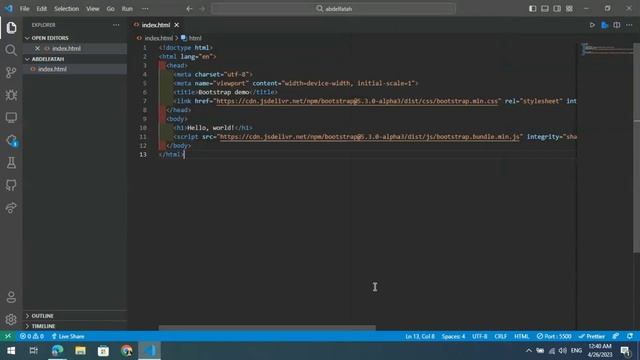This screenshot has width=640, height=360.
Task: Close index.html in Open Editors list
Action: [37, 48]
